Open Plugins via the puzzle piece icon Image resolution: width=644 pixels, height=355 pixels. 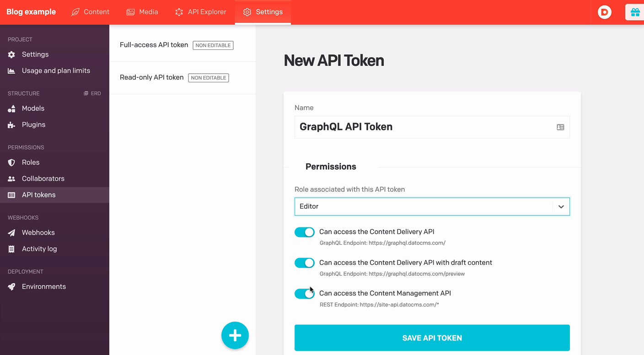(12, 125)
